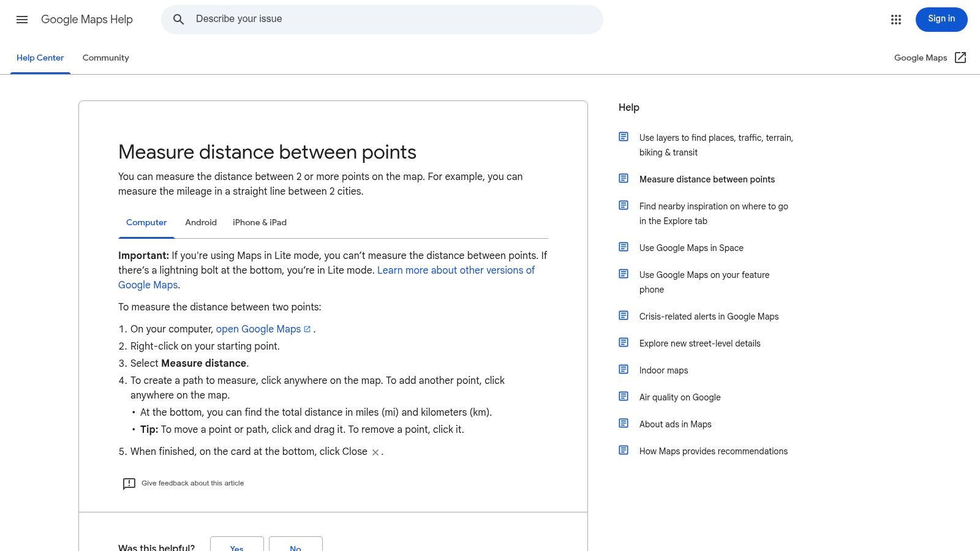Click article icon beside About ads in Maps
The image size is (980, 551).
[624, 424]
